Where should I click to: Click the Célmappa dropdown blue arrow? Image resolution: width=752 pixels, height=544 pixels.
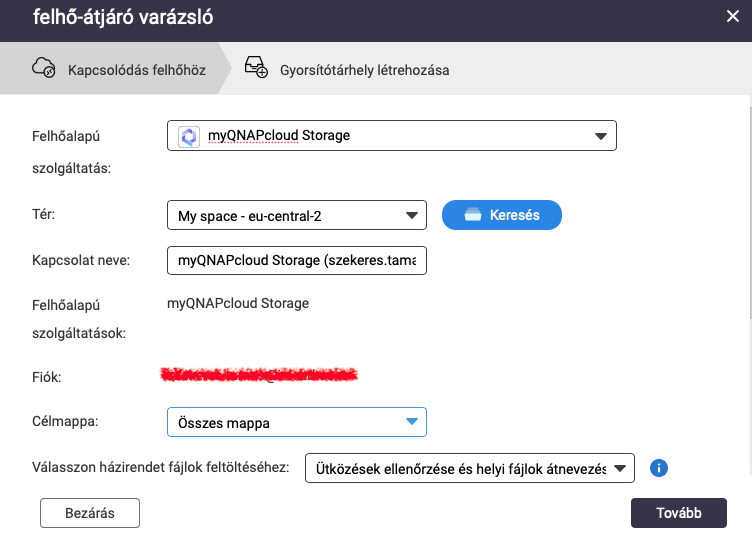pos(411,422)
